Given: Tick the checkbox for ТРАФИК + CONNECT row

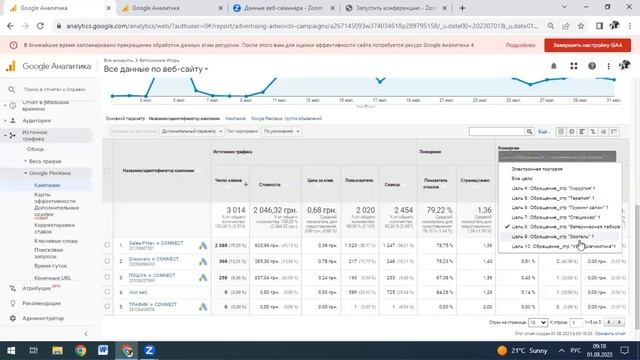Looking at the screenshot, I should (x=107, y=306).
